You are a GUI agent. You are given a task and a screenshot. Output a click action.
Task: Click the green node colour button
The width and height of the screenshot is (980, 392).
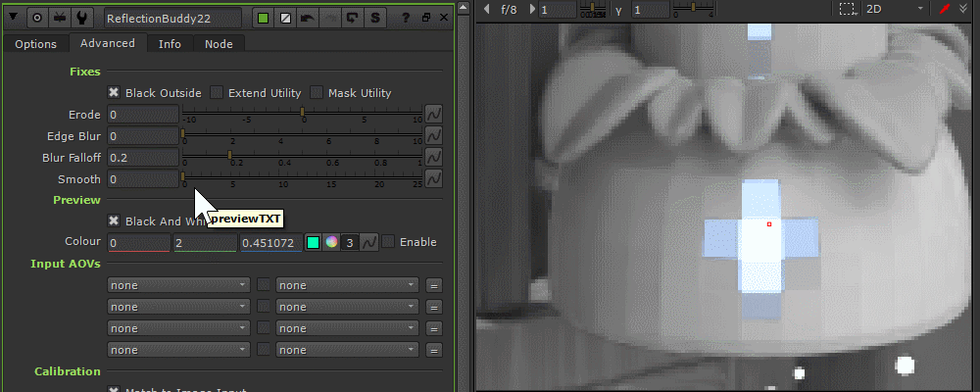(x=263, y=19)
